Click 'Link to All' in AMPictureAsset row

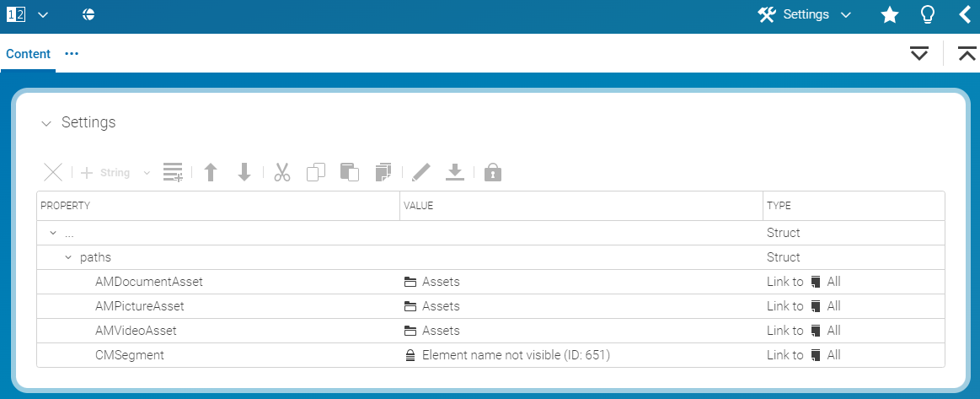804,306
